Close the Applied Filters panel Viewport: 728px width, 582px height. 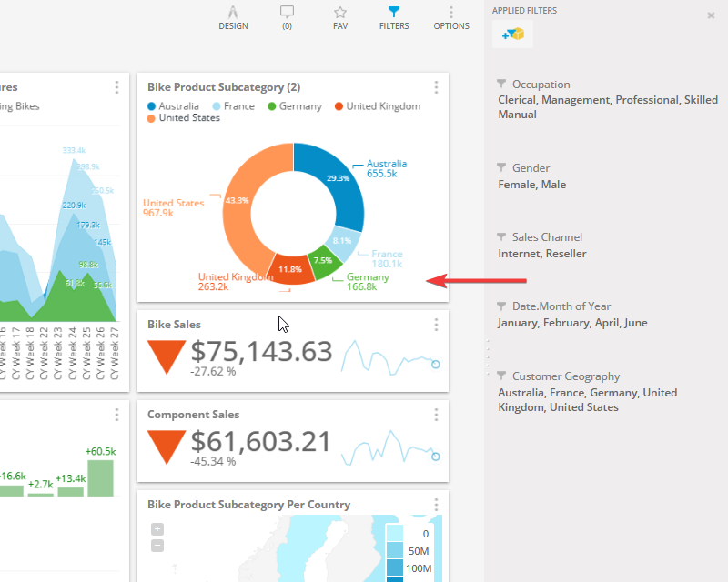(x=711, y=15)
